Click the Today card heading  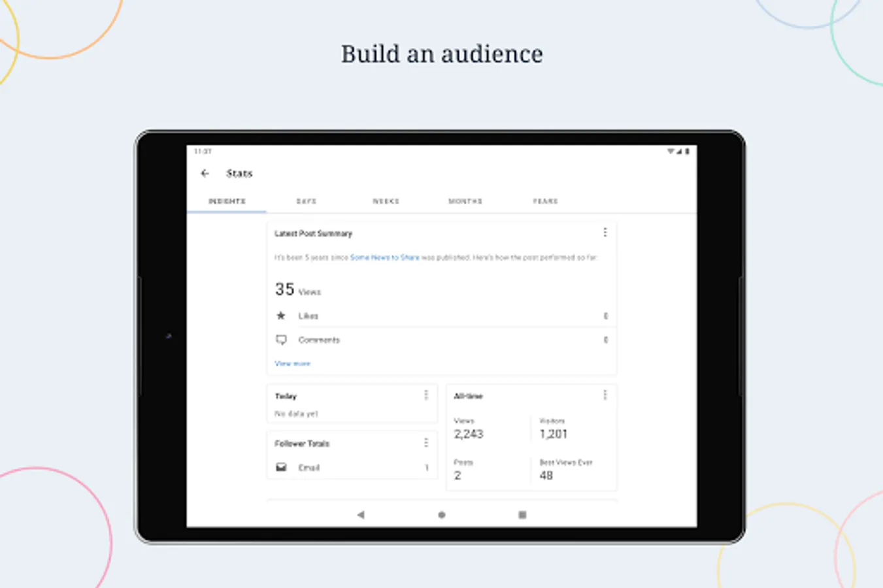(286, 396)
